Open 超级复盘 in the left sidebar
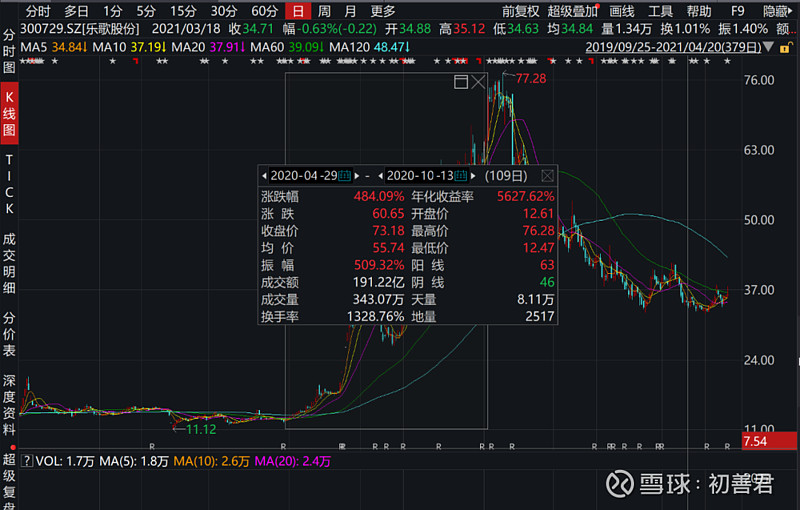This screenshot has width=800, height=510. (9, 480)
